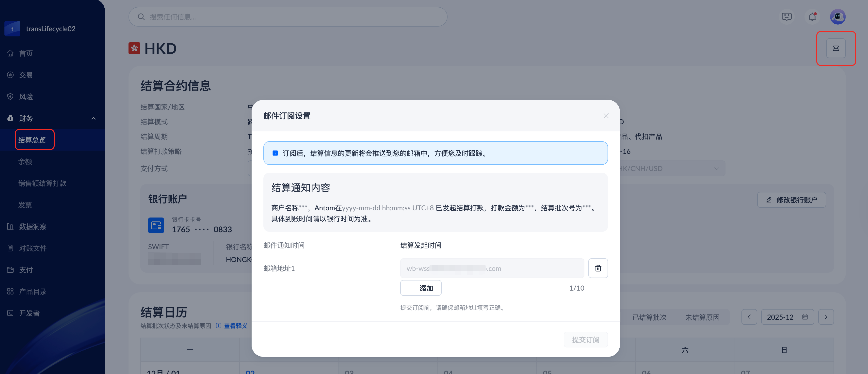This screenshot has height=374, width=868.
Task: Open 余额 in sidebar menu
Action: (x=25, y=162)
